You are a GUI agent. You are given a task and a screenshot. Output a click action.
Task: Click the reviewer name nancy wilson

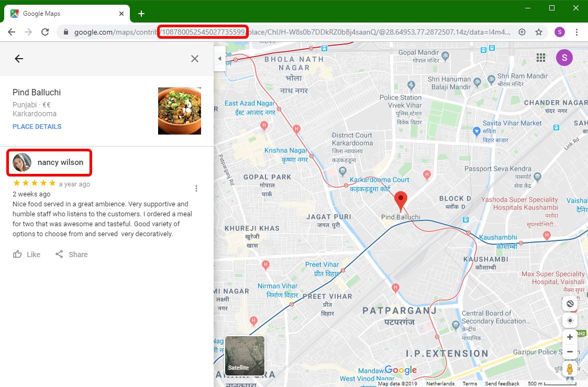pyautogui.click(x=60, y=162)
